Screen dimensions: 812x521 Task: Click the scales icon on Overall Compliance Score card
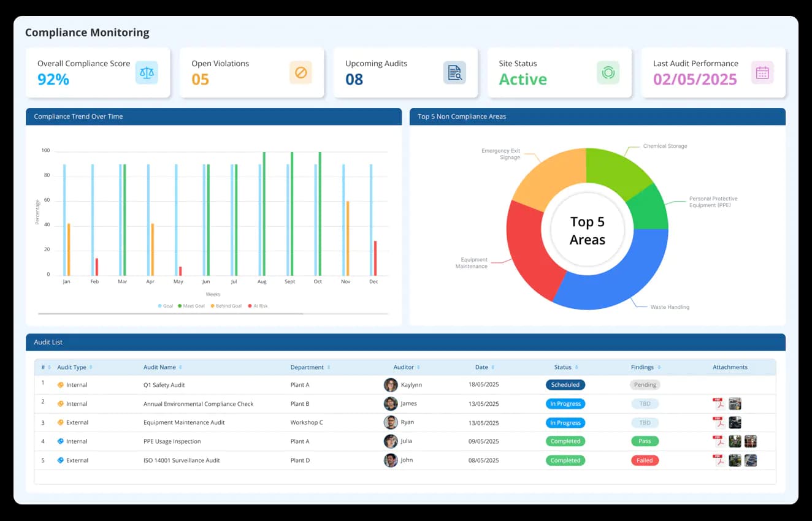coord(147,72)
